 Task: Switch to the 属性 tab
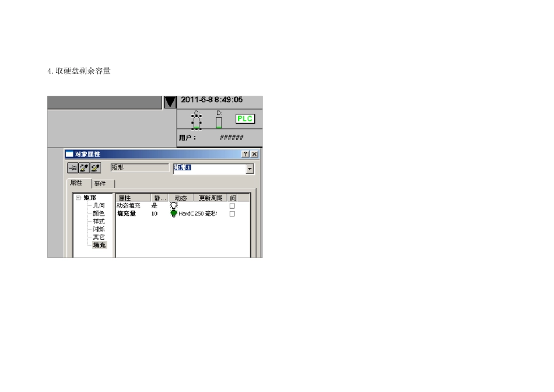[76, 183]
